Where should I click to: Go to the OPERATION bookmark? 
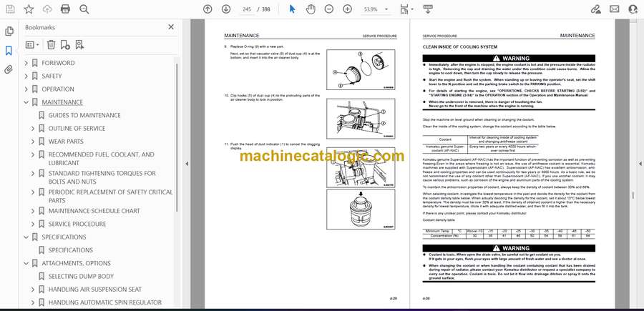(x=58, y=89)
